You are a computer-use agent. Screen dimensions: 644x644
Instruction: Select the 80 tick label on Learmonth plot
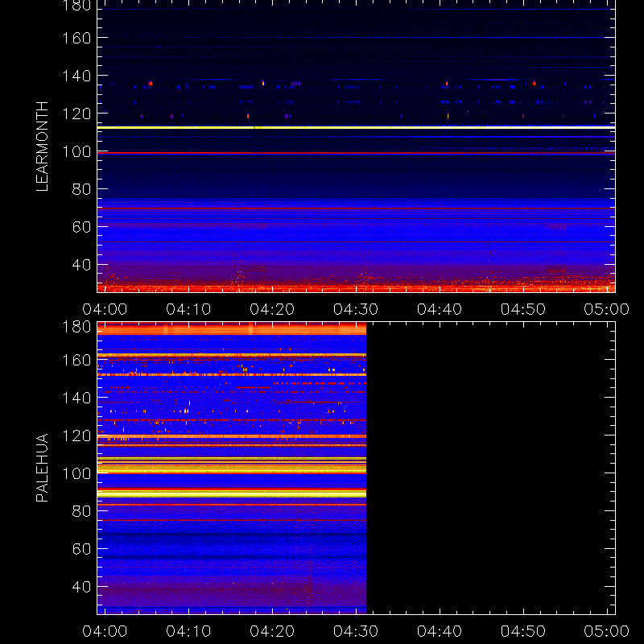pos(82,189)
